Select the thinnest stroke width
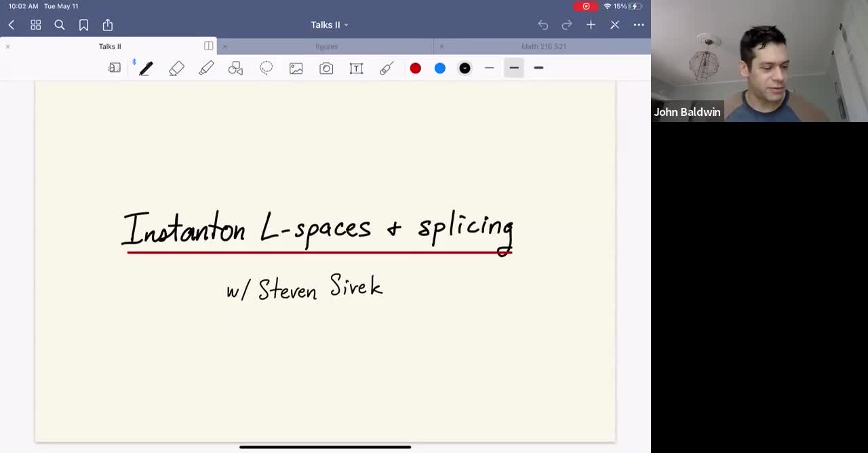This screenshot has width=868, height=453. point(489,68)
